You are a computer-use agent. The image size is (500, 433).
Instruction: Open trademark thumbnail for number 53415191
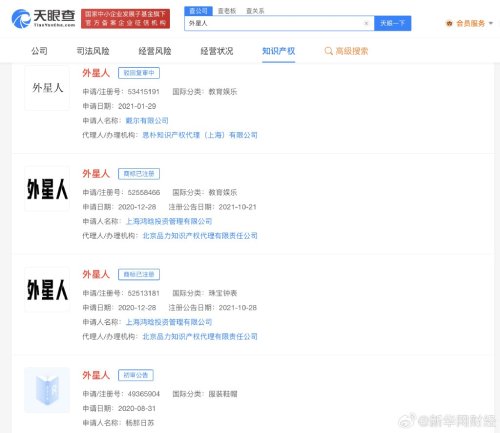tap(47, 88)
